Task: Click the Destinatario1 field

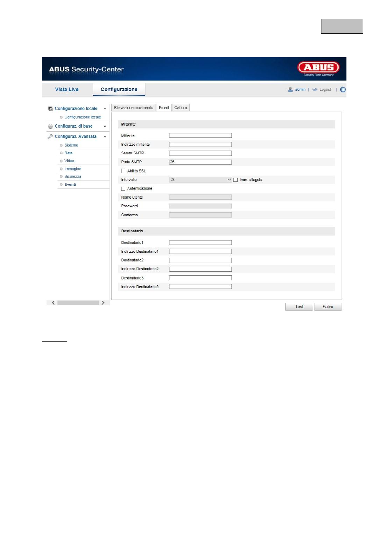Action: point(200,243)
